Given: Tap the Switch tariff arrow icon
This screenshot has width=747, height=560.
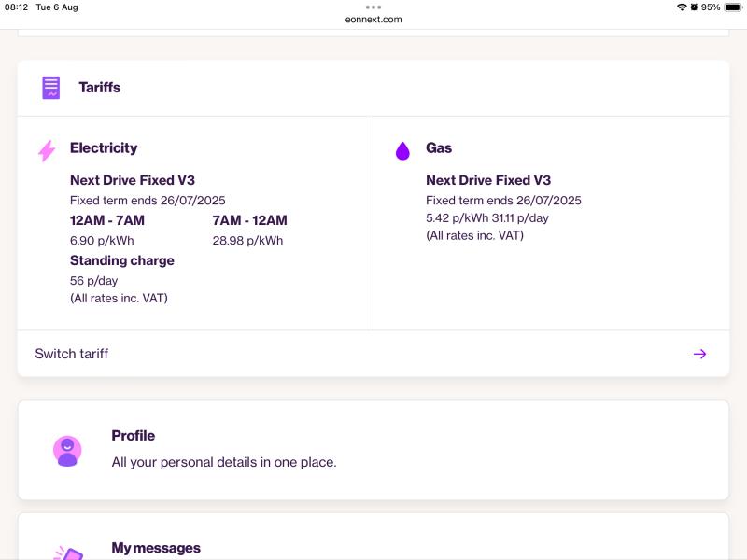Looking at the screenshot, I should 699,354.
